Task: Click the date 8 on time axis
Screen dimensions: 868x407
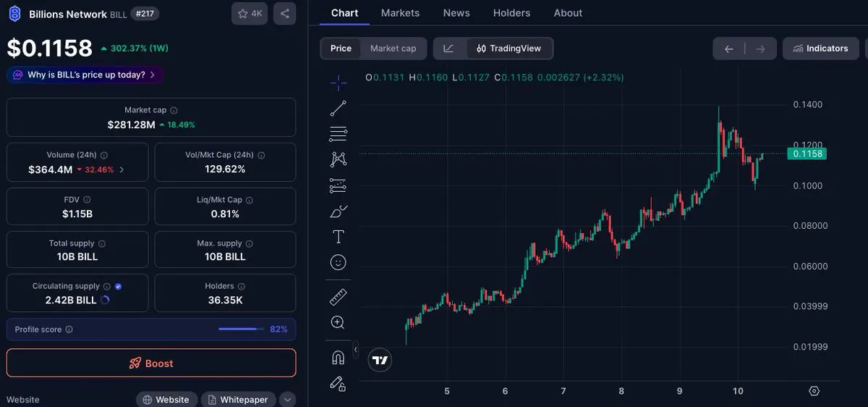Action: (621, 391)
